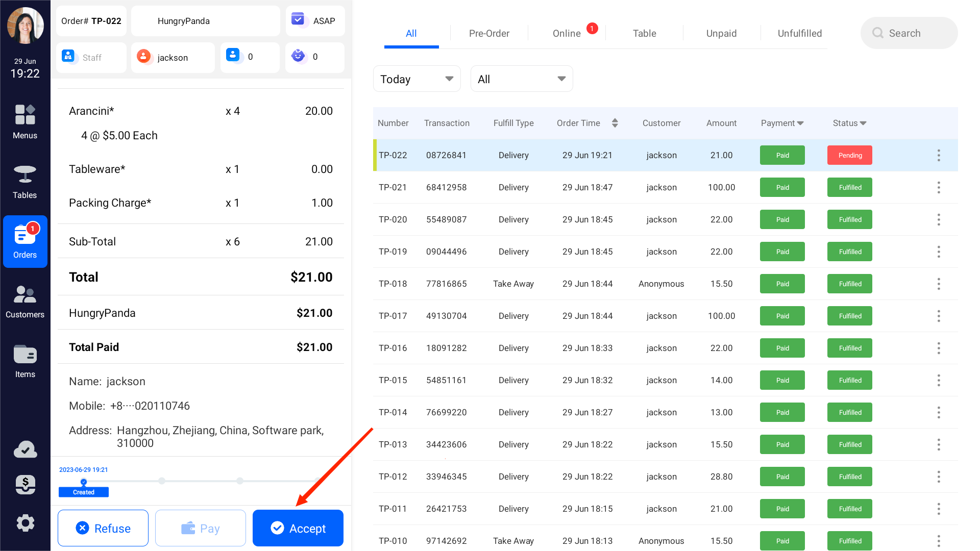Select transaction 77816865 cell

[446, 284]
